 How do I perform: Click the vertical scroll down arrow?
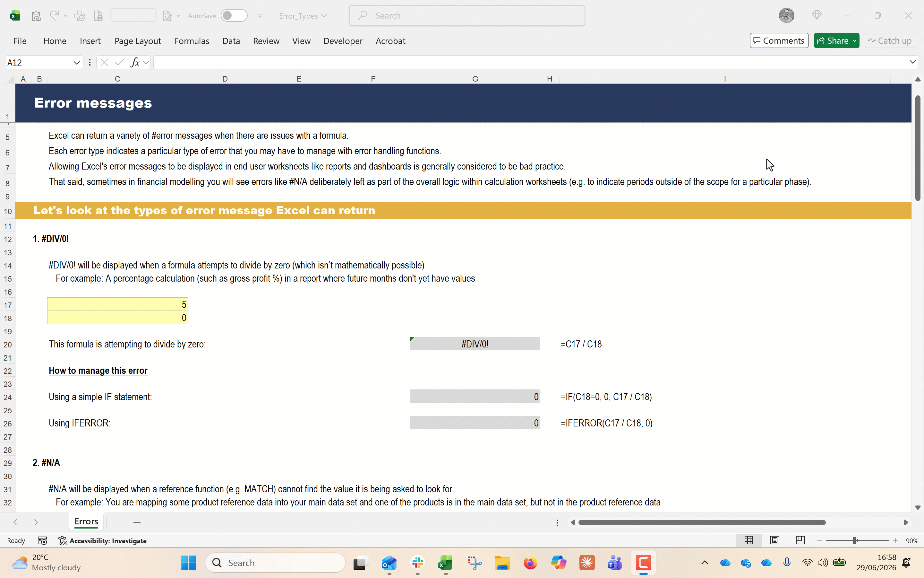coord(918,508)
